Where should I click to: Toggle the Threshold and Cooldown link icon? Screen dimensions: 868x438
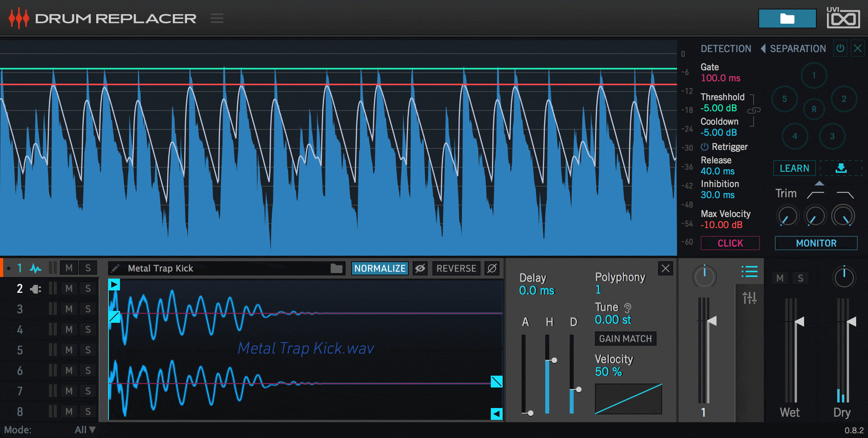click(754, 110)
